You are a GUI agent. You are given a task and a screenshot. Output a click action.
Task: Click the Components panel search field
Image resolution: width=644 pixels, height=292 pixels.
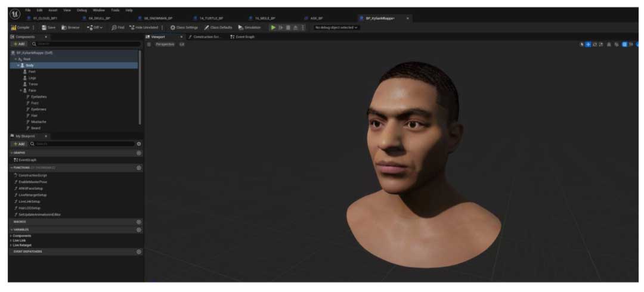click(x=83, y=44)
